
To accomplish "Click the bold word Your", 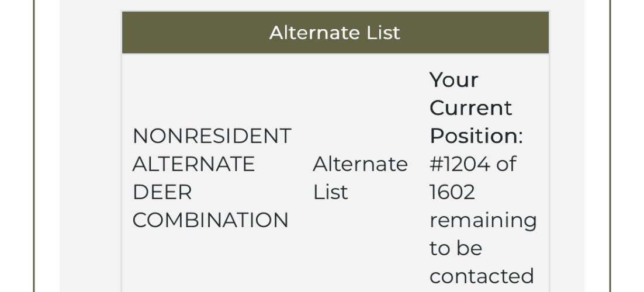I will pos(454,79).
